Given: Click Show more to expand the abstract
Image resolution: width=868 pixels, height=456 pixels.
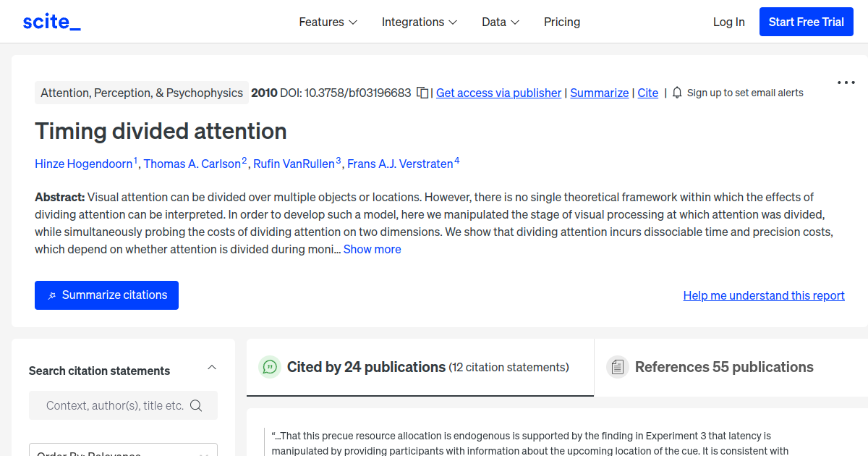Looking at the screenshot, I should click(372, 249).
